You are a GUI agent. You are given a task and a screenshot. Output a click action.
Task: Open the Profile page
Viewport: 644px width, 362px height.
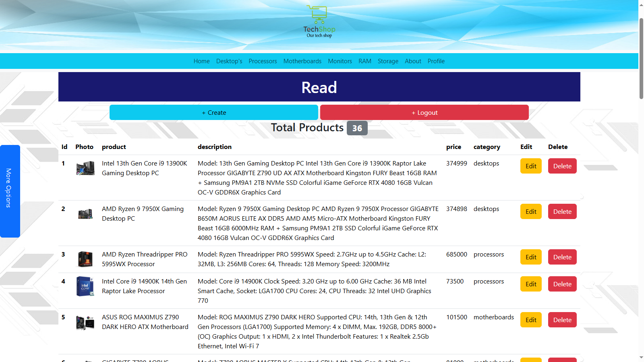click(x=436, y=61)
